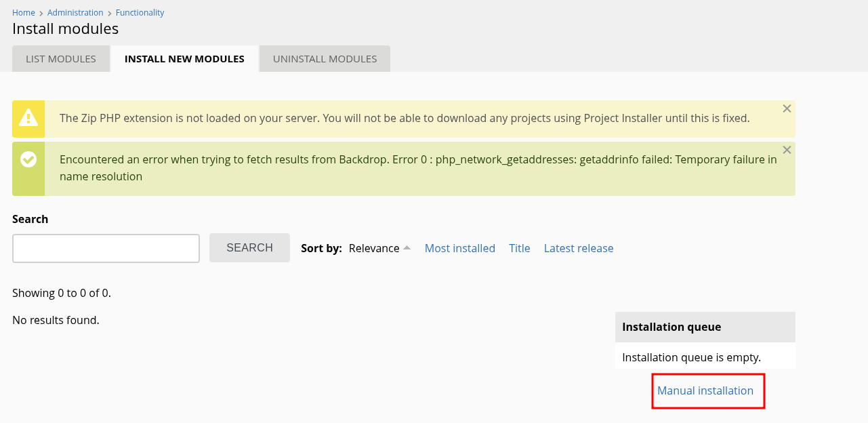Focus the module search text field
The image size is (868, 423).
point(106,248)
